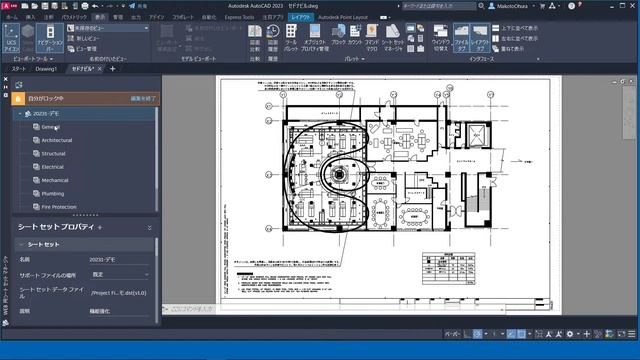Click the refresh icon above the sheet tree

pos(19,85)
